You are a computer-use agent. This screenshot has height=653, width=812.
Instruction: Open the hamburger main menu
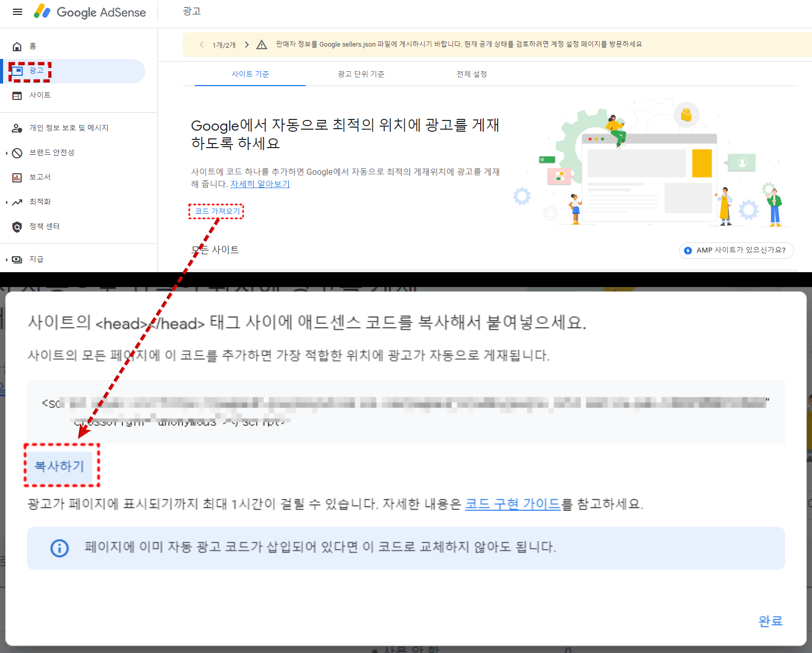[17, 12]
